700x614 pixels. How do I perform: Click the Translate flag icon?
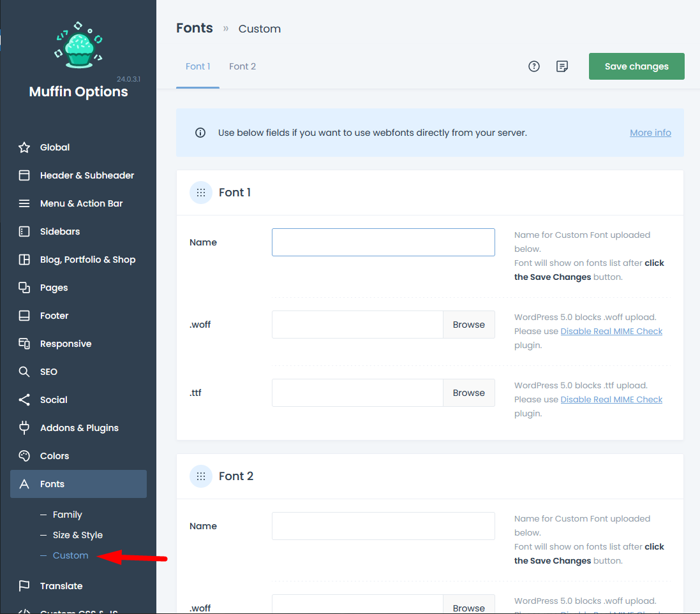point(24,586)
